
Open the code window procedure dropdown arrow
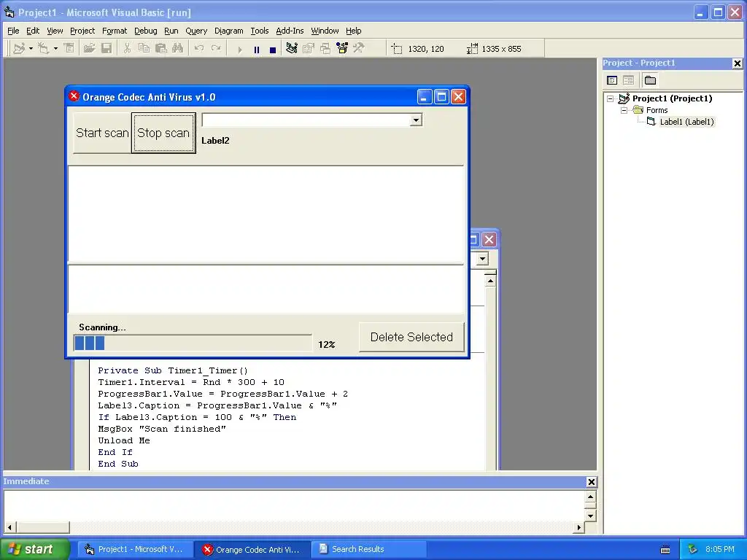point(483,259)
